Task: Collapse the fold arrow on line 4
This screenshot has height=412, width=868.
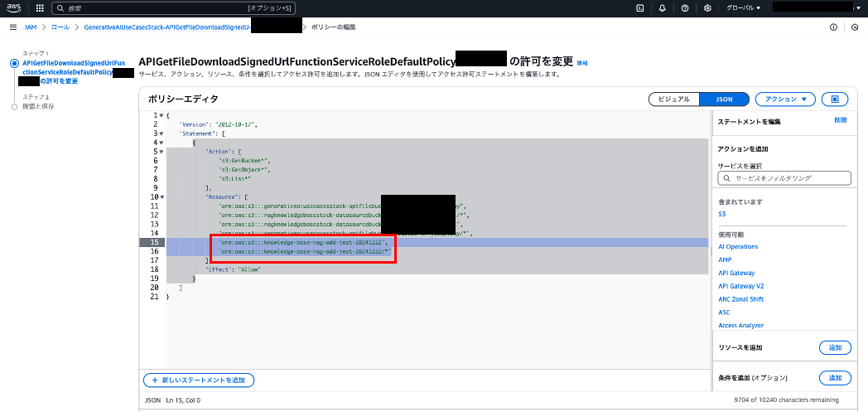Action: 161,143
